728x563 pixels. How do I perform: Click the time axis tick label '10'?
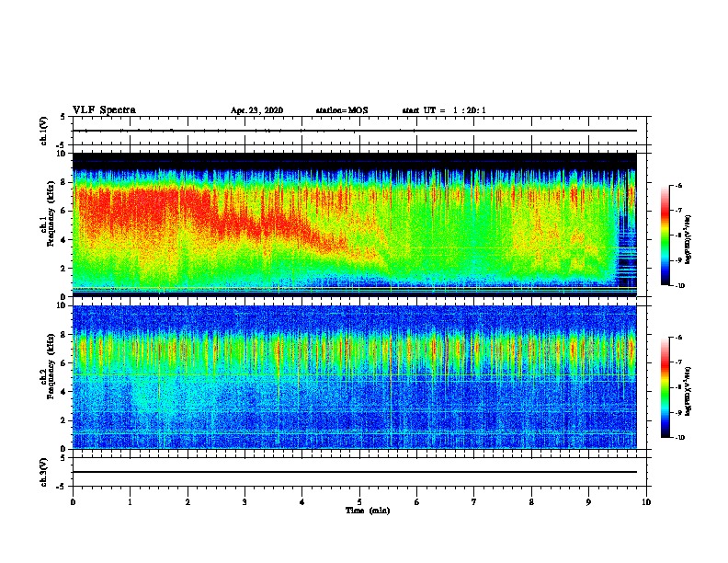[x=646, y=502]
